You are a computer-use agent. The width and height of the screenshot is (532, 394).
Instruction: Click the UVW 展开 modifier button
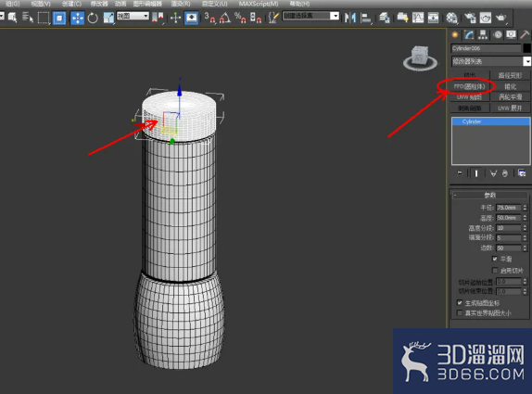(510, 108)
